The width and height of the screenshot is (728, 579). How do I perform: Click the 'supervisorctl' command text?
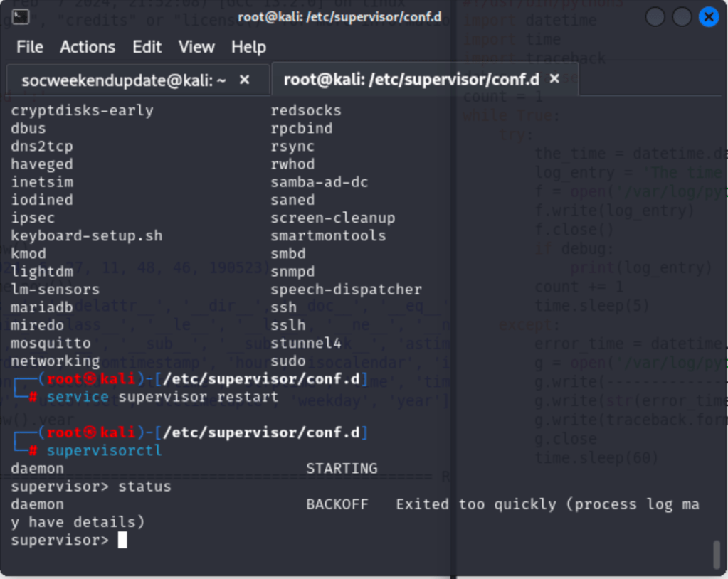tap(104, 450)
